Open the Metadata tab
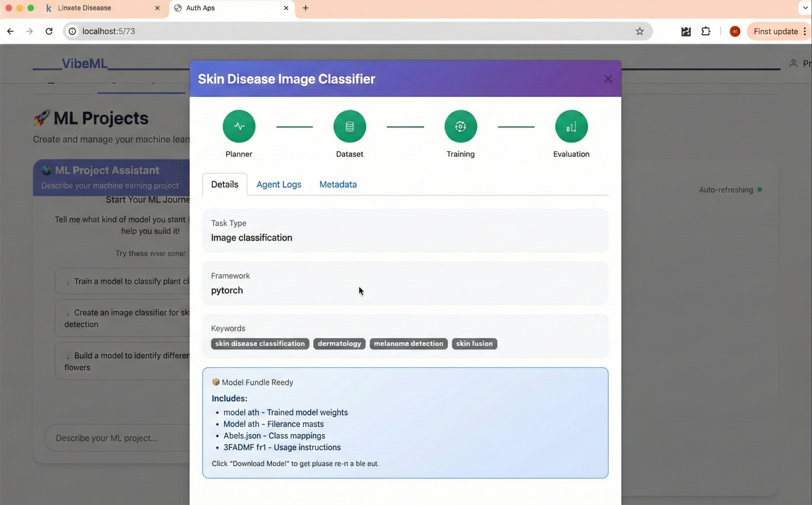The height and width of the screenshot is (505, 812). (338, 184)
